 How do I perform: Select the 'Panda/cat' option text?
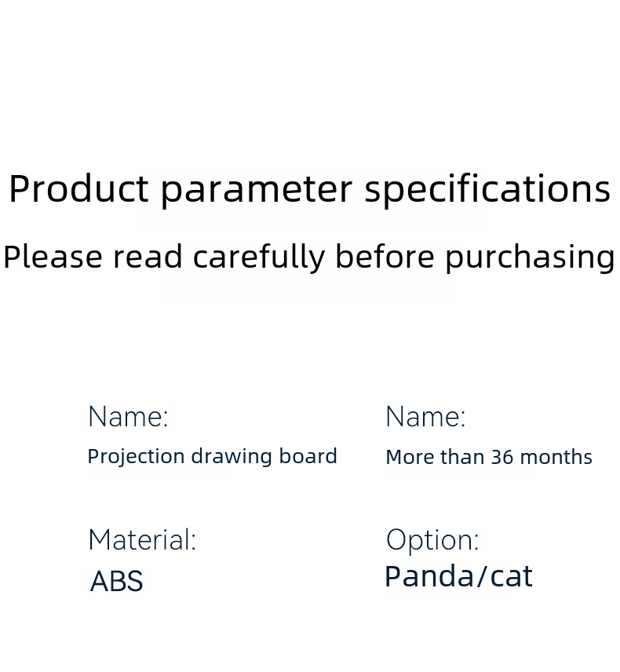coord(458,576)
